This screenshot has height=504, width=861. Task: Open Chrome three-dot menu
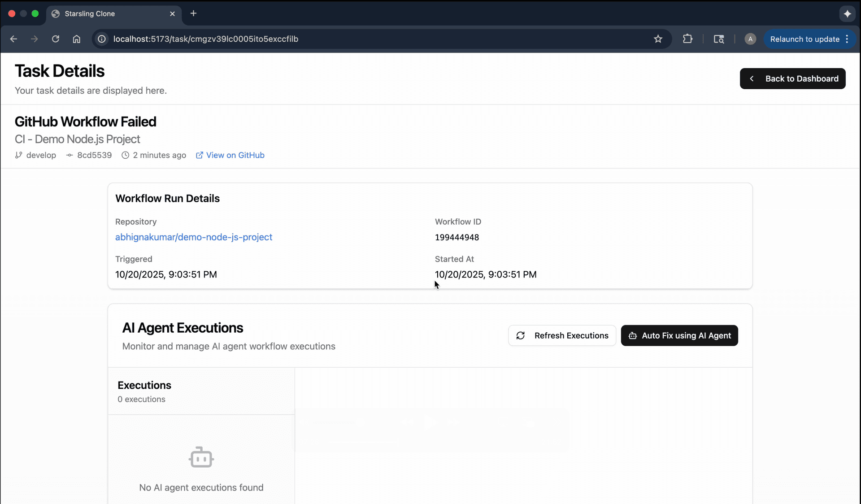(847, 39)
